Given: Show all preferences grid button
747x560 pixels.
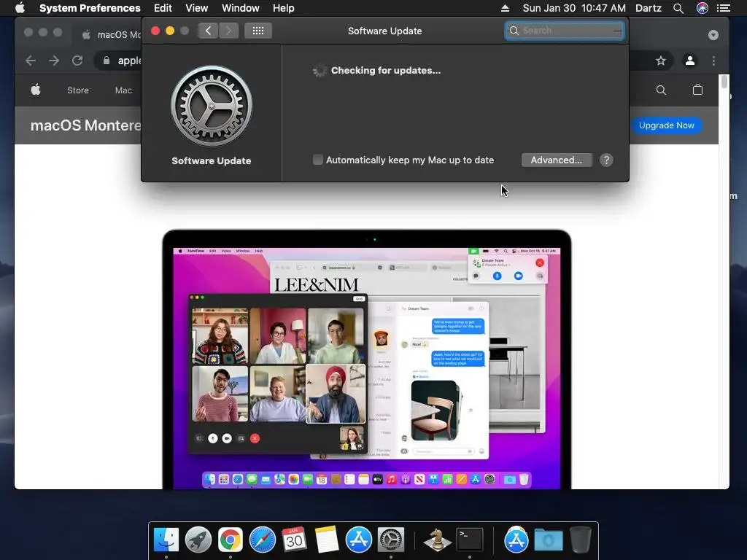Looking at the screenshot, I should tap(258, 31).
